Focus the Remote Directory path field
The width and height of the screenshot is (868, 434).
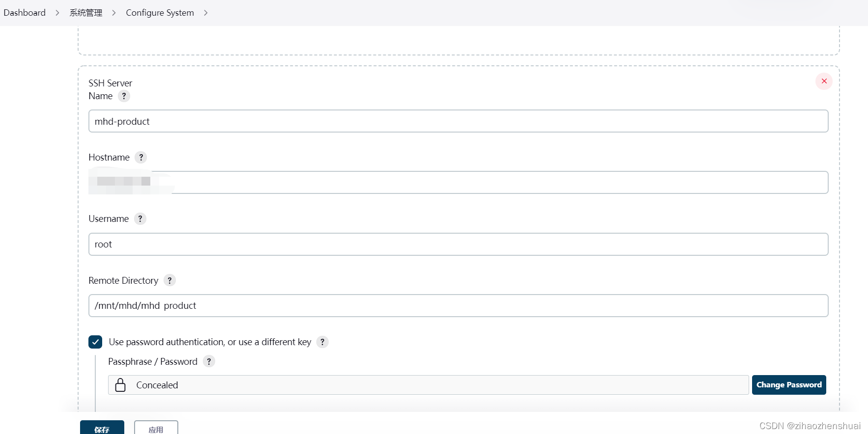(x=458, y=306)
